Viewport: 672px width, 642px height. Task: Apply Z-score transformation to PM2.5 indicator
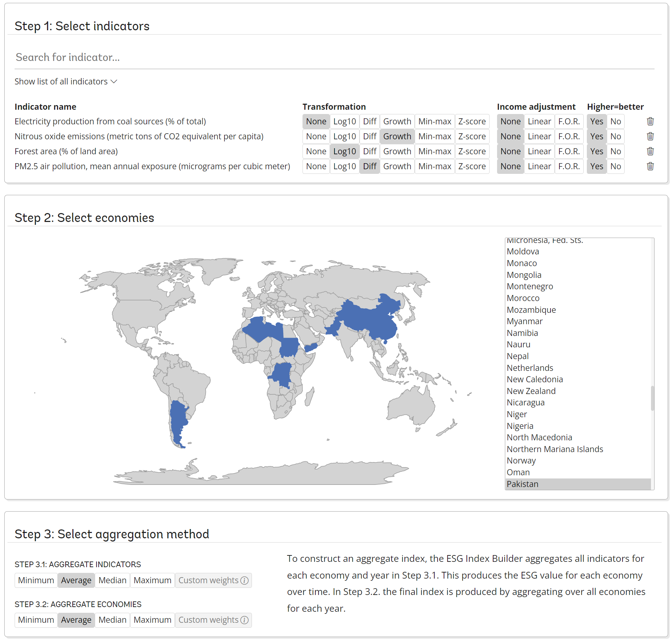pyautogui.click(x=472, y=166)
